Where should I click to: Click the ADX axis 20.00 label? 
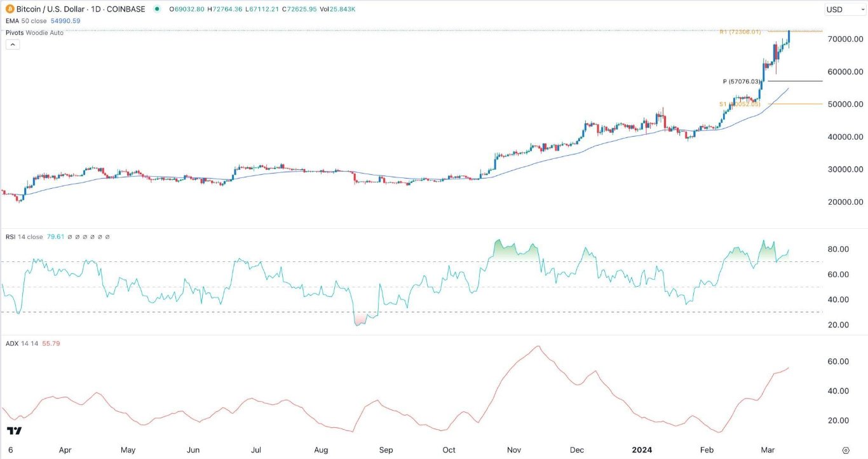point(839,420)
